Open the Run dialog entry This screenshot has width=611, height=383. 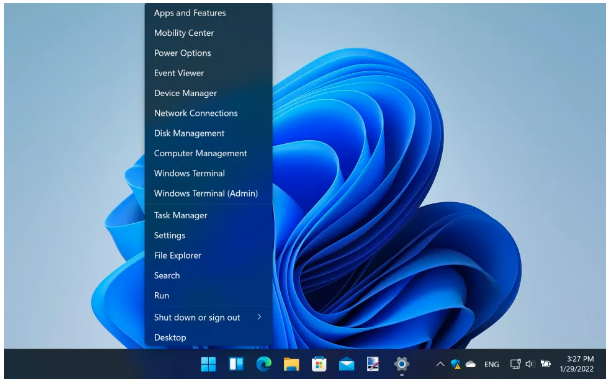[208, 296]
